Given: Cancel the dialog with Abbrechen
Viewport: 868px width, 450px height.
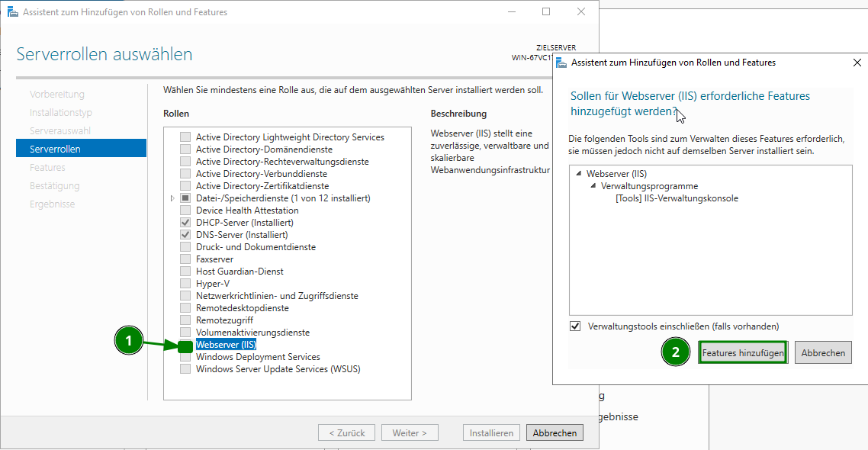Looking at the screenshot, I should [823, 352].
